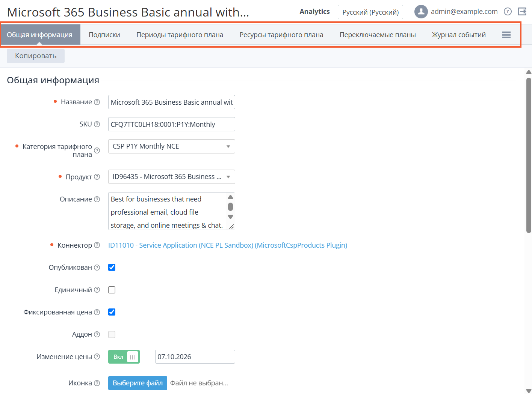The image size is (532, 394).
Task: Open the Русский language selector
Action: [370, 12]
